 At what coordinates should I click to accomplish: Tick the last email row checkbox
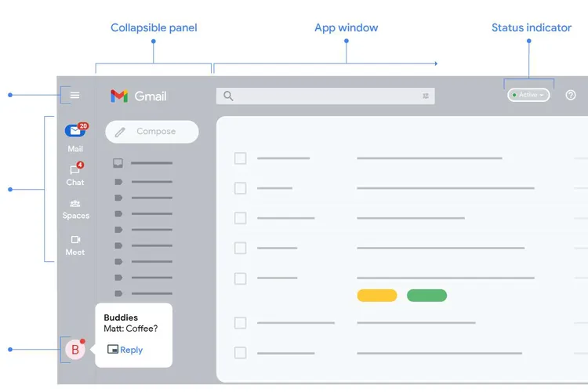[241, 353]
